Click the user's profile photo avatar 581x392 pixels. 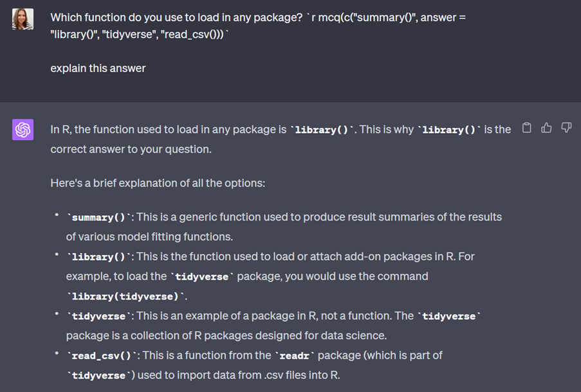pos(23,19)
